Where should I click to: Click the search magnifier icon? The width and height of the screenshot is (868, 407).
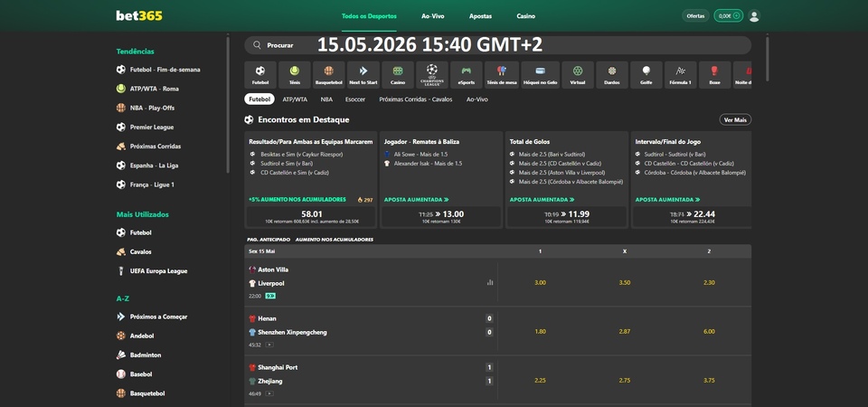257,45
